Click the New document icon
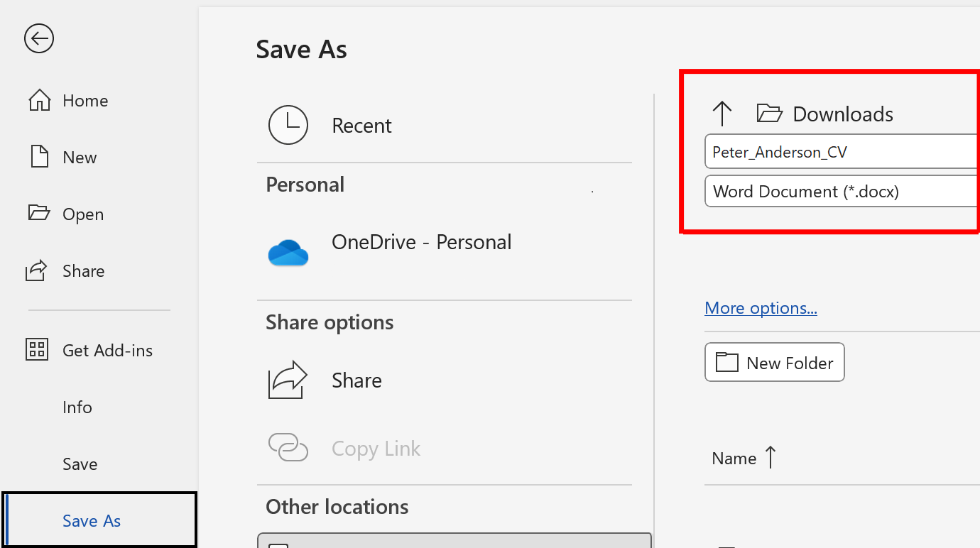This screenshot has width=980, height=548. [39, 157]
